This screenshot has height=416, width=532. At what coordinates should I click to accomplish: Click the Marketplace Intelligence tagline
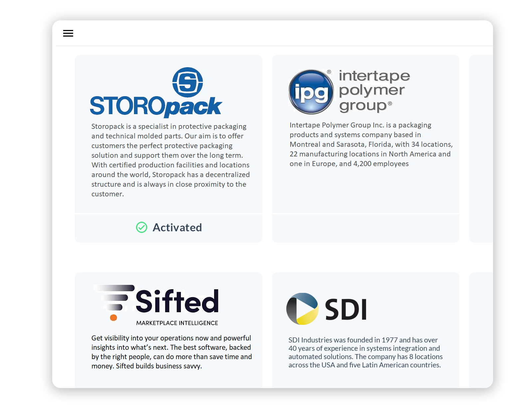click(x=177, y=323)
